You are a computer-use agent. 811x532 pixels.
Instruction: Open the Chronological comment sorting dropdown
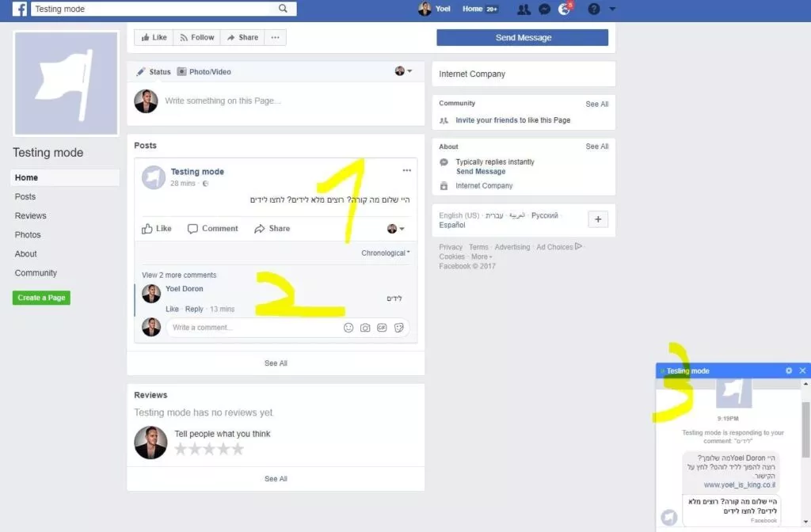coord(386,253)
